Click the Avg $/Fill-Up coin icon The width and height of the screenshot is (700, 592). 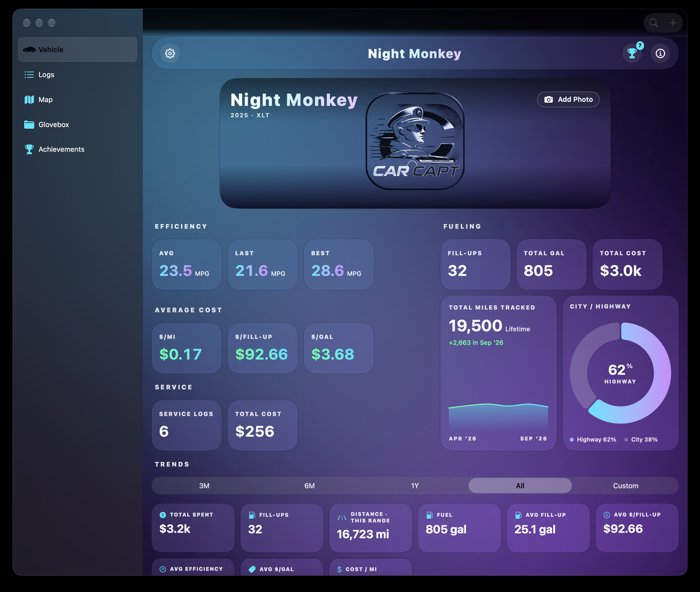(607, 515)
